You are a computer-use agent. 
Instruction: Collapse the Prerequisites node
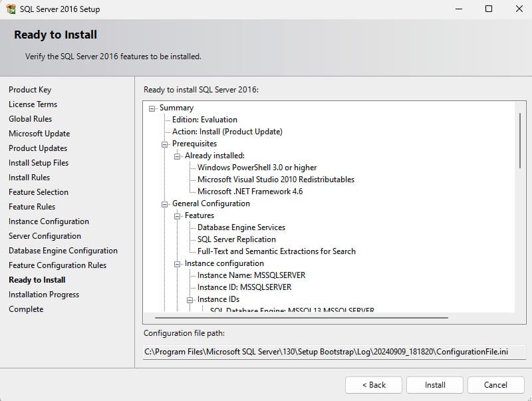coord(165,144)
